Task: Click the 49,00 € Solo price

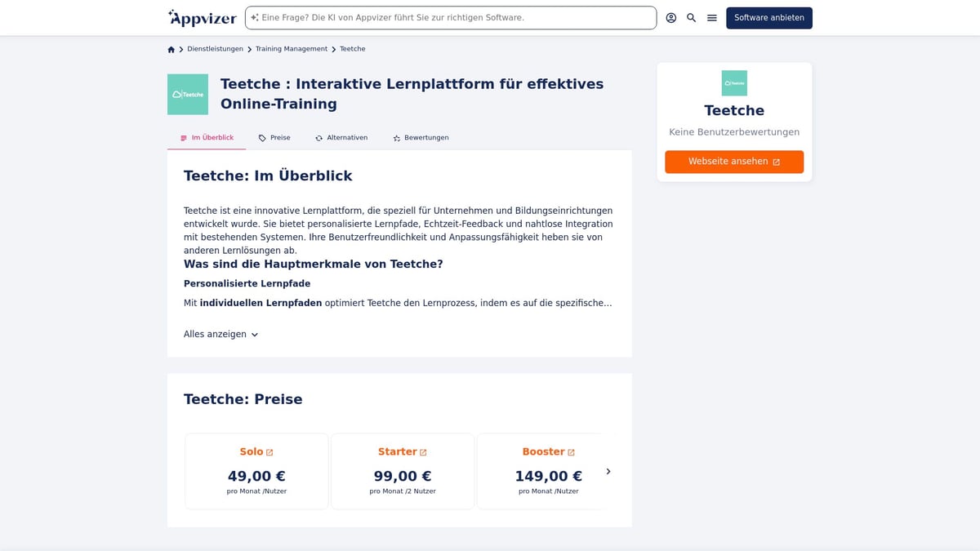Action: pos(256,476)
